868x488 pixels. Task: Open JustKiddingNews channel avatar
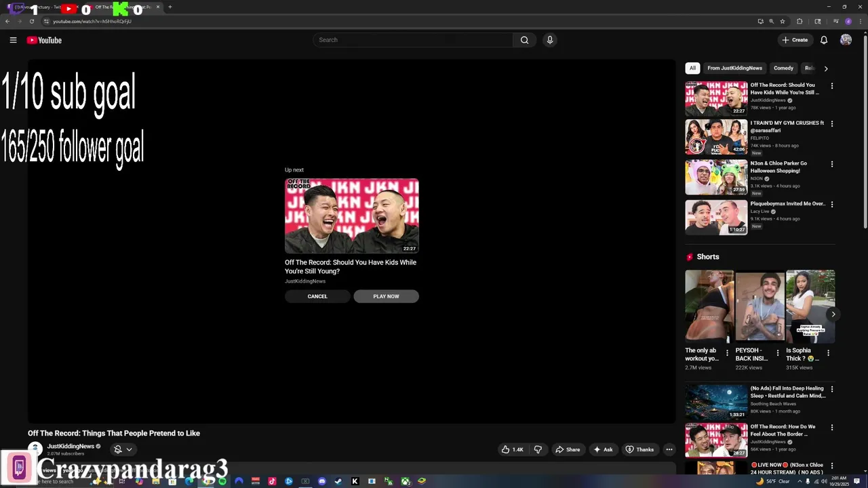(x=35, y=449)
